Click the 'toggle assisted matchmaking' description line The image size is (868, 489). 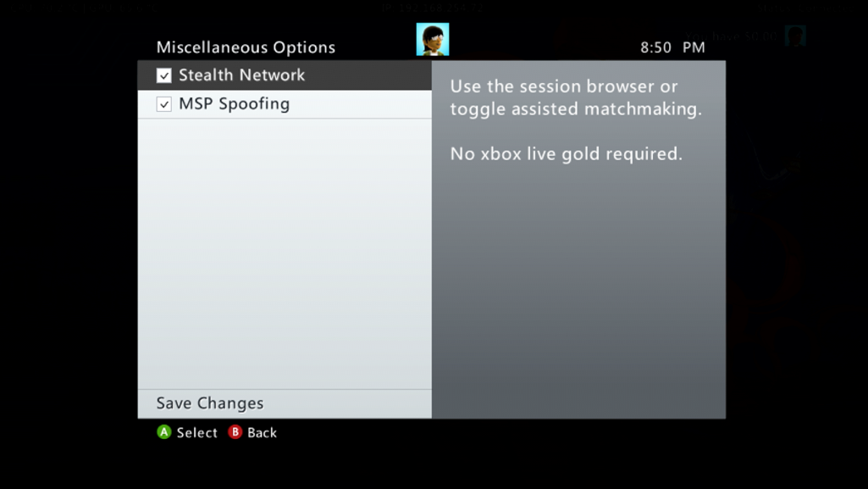pyautogui.click(x=576, y=109)
